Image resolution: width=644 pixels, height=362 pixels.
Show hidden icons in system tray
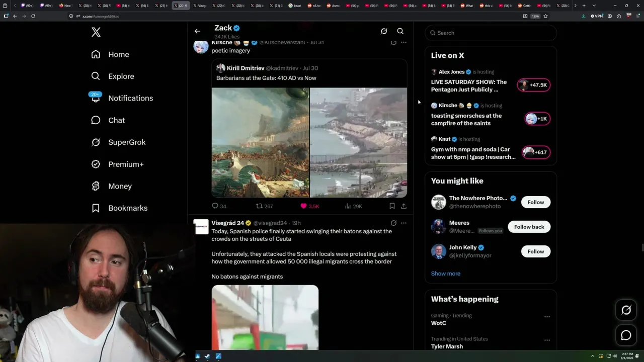tap(593, 356)
